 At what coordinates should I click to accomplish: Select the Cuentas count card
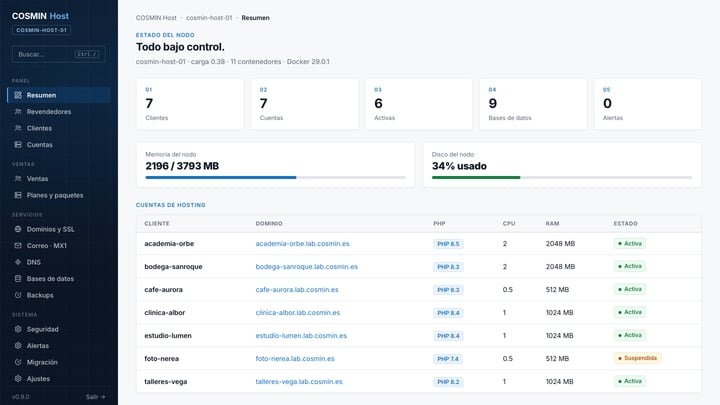tap(304, 104)
